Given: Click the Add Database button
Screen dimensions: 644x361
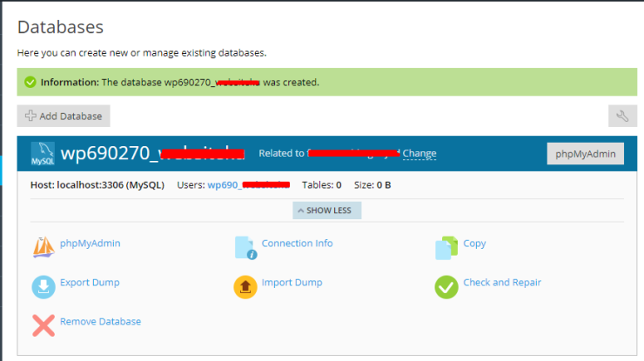Looking at the screenshot, I should coord(64,116).
